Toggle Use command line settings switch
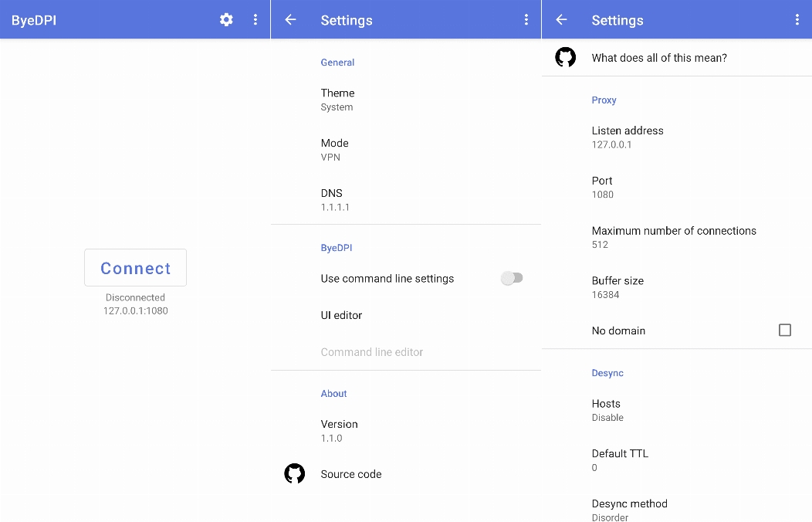Screen dimensions: 812x522 pos(512,278)
